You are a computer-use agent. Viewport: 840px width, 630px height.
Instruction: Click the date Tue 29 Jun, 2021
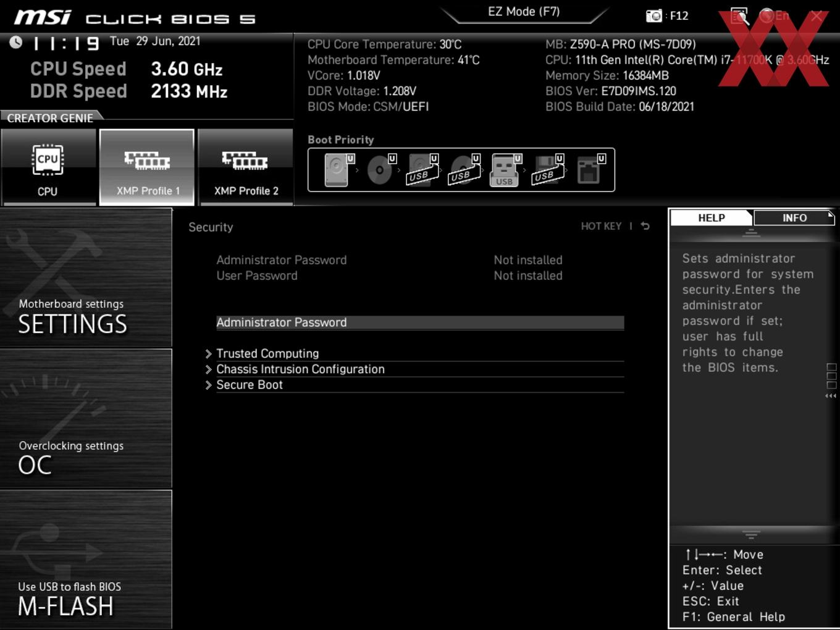pyautogui.click(x=155, y=41)
